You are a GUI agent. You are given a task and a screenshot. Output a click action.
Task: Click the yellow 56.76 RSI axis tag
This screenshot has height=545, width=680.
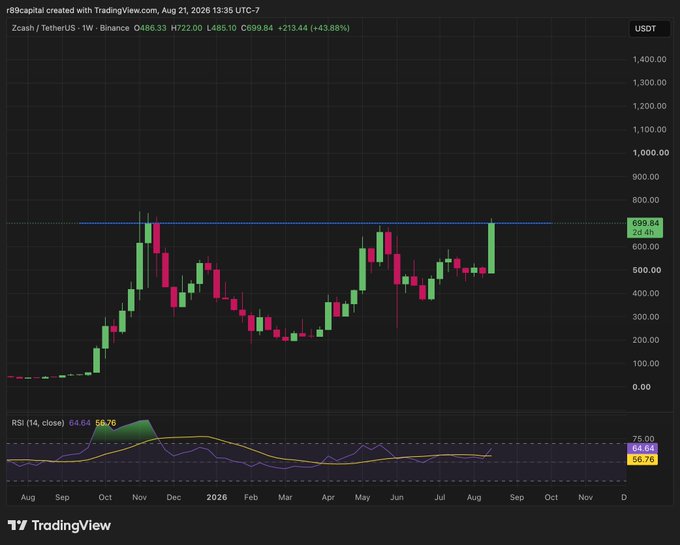pyautogui.click(x=643, y=460)
